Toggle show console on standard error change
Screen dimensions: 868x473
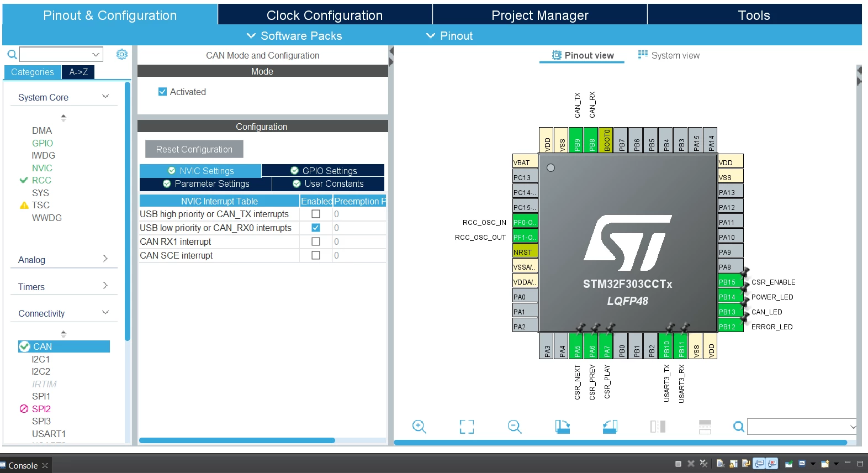coord(772,464)
